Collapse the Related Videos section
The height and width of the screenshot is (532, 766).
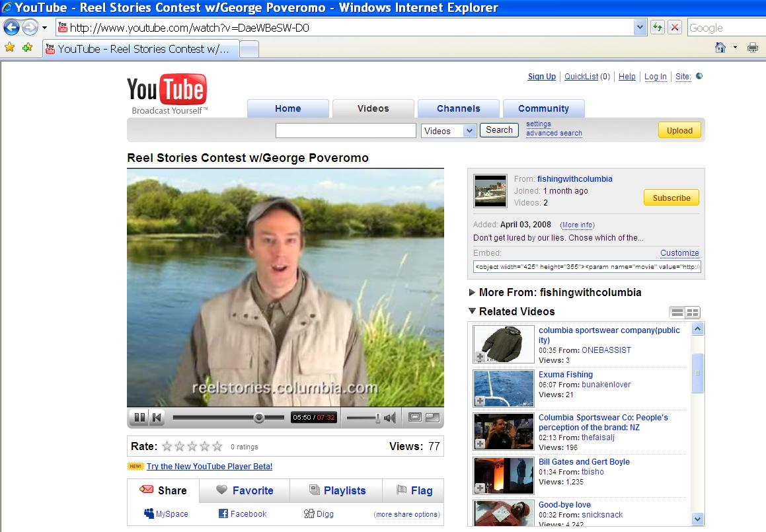point(472,311)
